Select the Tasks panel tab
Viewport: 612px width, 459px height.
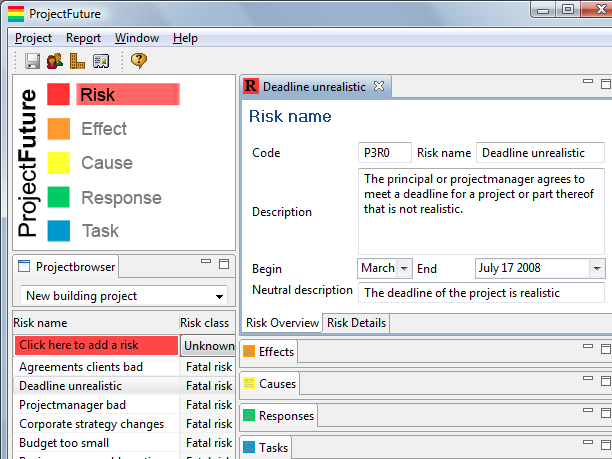click(x=266, y=448)
